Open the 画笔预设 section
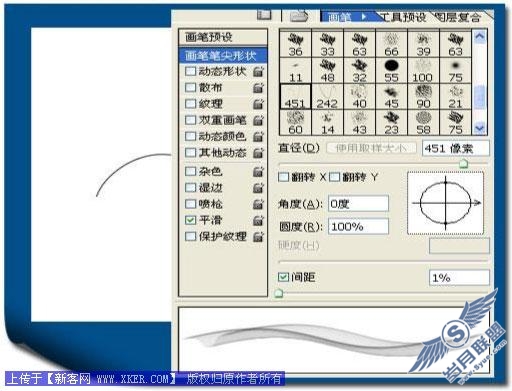Screen dimensions: 512x391 (223, 37)
